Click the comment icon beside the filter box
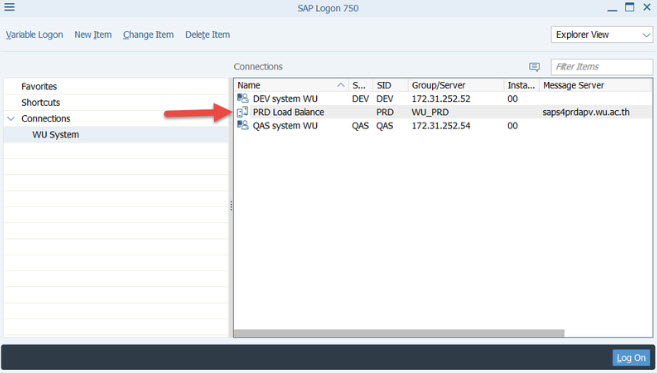 534,67
